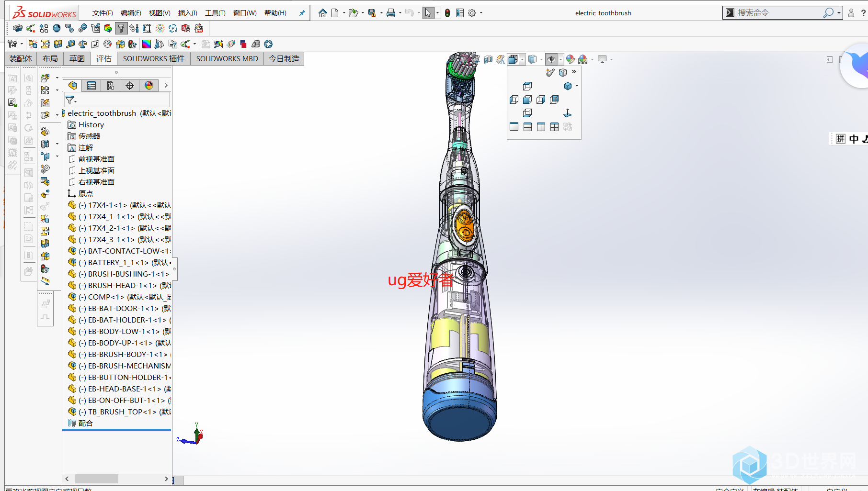Open the View Orientation dropdown arrow
Image resolution: width=868 pixels, height=491 pixels.
coord(522,59)
